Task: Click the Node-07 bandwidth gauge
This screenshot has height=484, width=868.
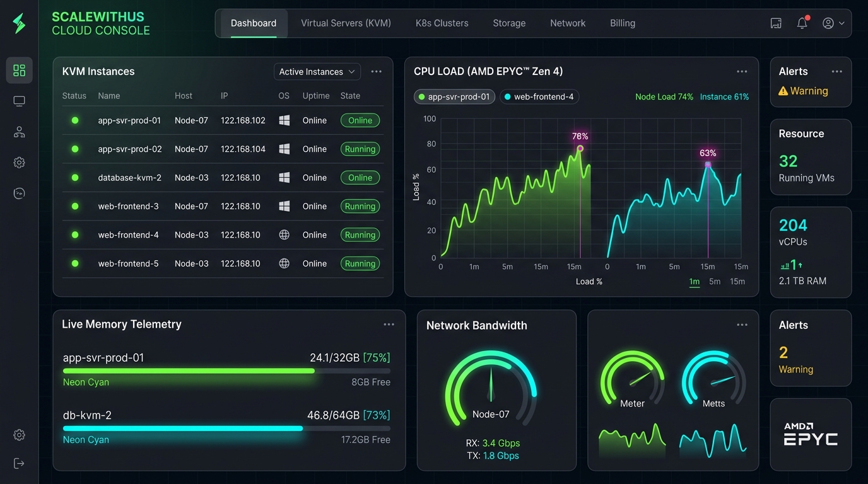Action: 491,389
